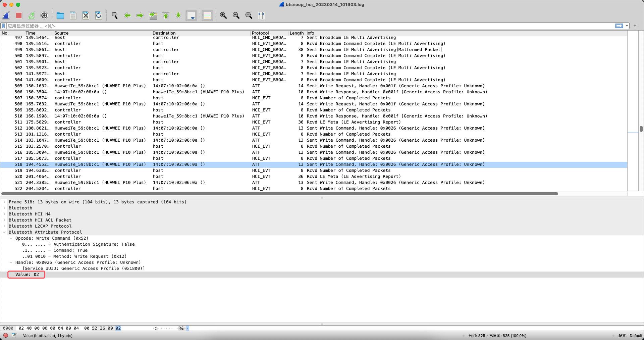Expand Bluetooth L2CAP Protocol node
Image resolution: width=644 pixels, height=340 pixels.
tap(4, 226)
